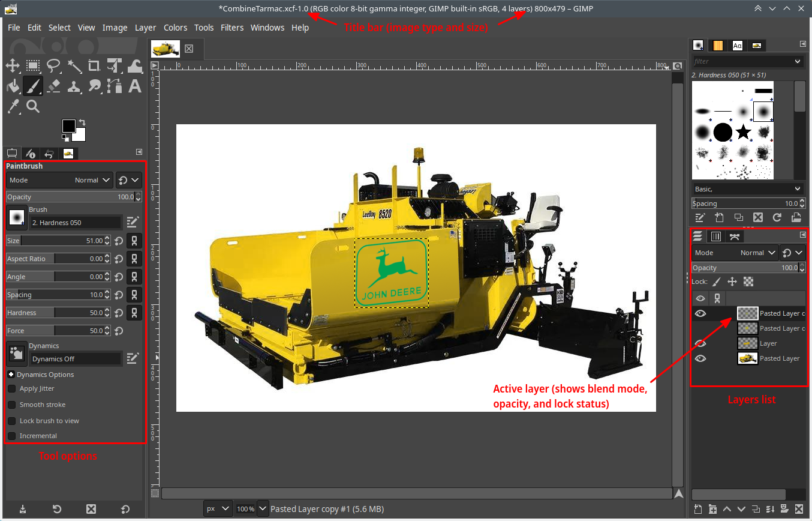Select the Color Picker eyedropper tool
812x521 pixels.
point(13,106)
